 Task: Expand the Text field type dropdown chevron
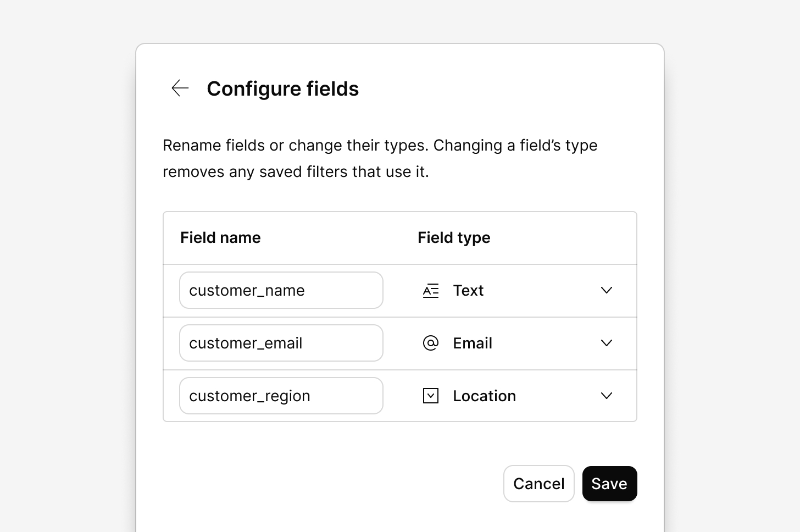click(607, 290)
